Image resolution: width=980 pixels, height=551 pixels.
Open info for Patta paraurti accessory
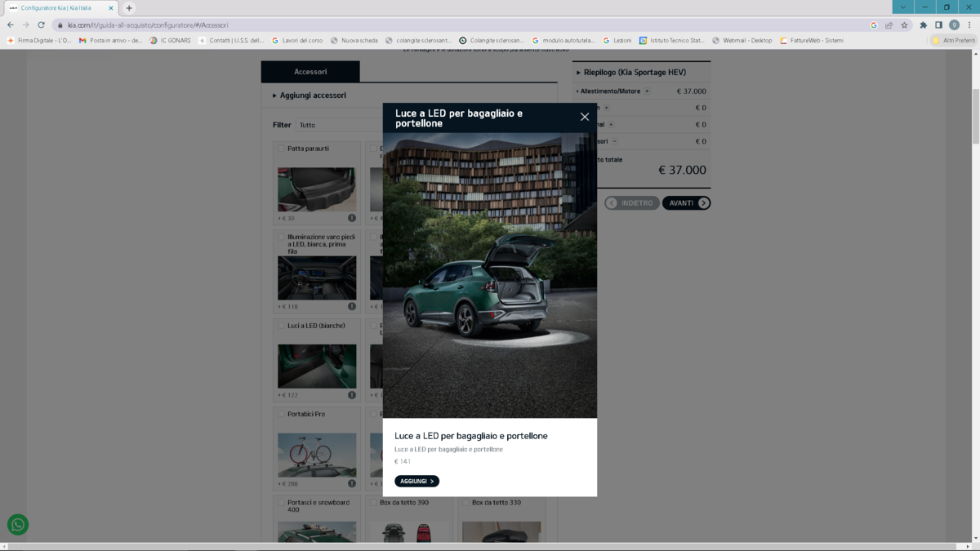click(352, 218)
